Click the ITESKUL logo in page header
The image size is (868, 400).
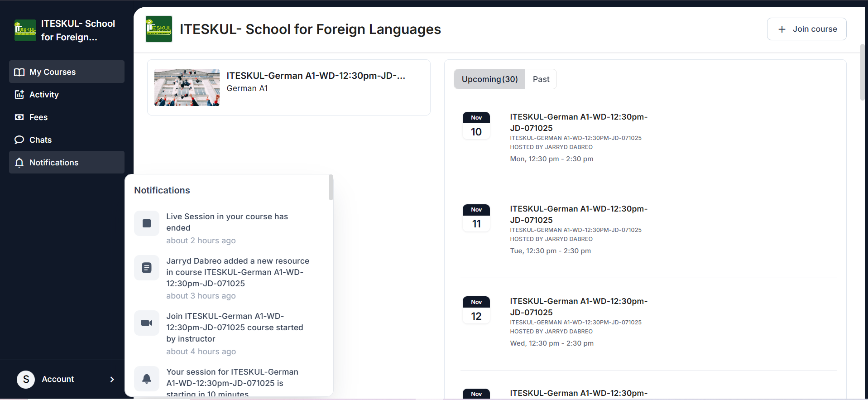(159, 29)
